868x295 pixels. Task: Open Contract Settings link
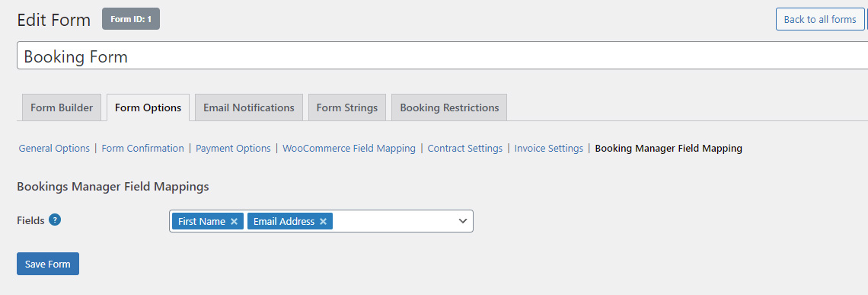coord(465,148)
